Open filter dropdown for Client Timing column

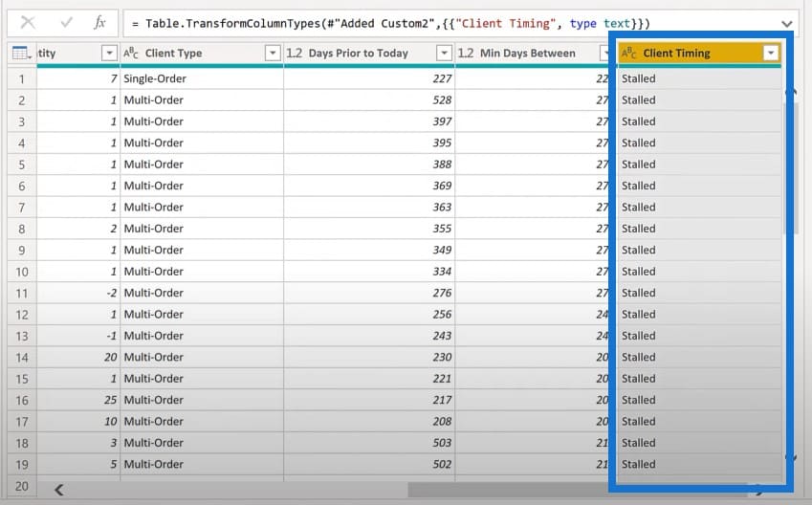771,53
